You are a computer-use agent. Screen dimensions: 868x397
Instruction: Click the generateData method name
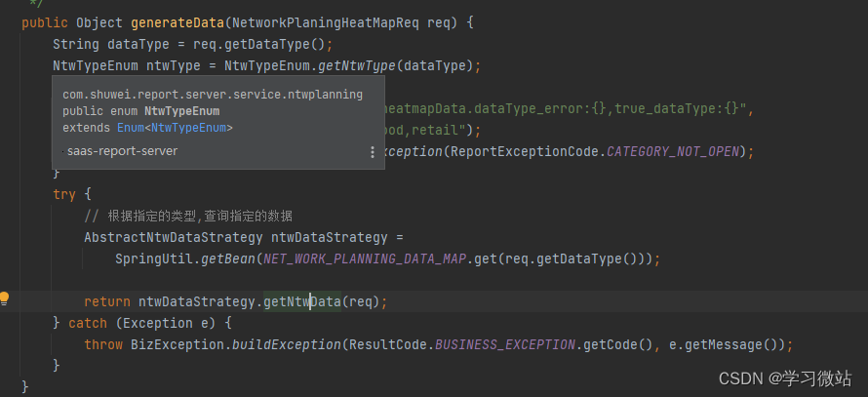point(178,23)
